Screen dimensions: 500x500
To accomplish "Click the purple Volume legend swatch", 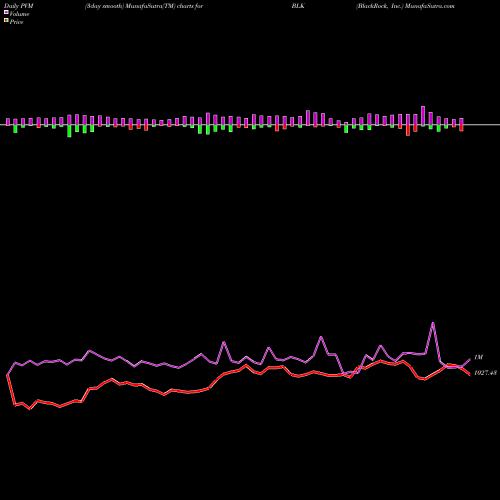I will pos(6,13).
